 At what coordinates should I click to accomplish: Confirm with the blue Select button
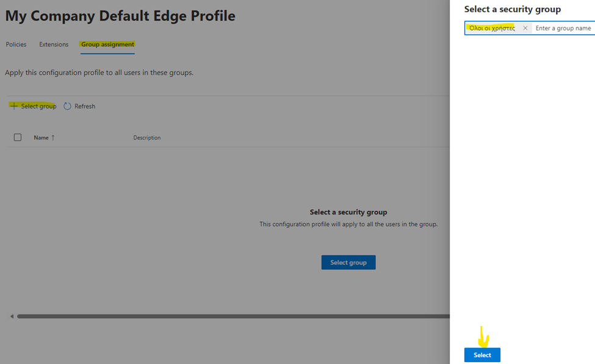[x=482, y=355]
